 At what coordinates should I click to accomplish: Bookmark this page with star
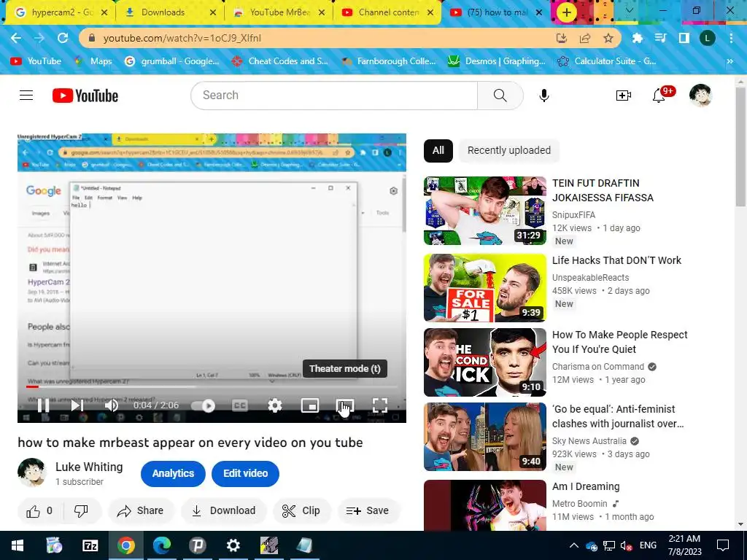(x=608, y=38)
